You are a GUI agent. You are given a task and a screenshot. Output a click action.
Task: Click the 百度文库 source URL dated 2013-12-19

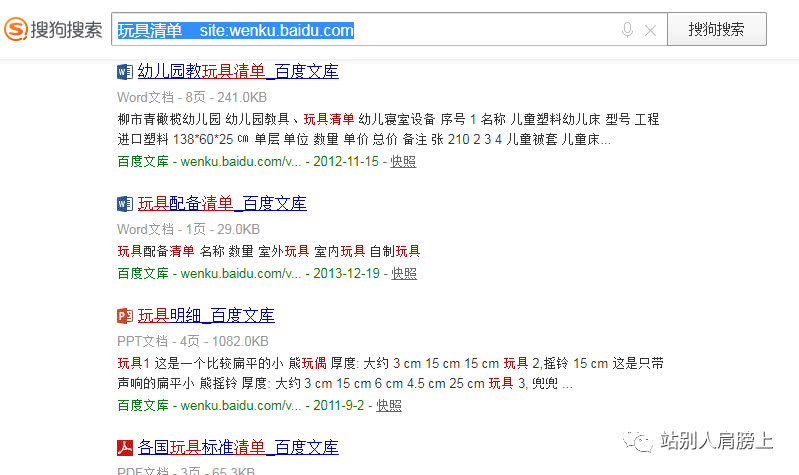point(209,274)
